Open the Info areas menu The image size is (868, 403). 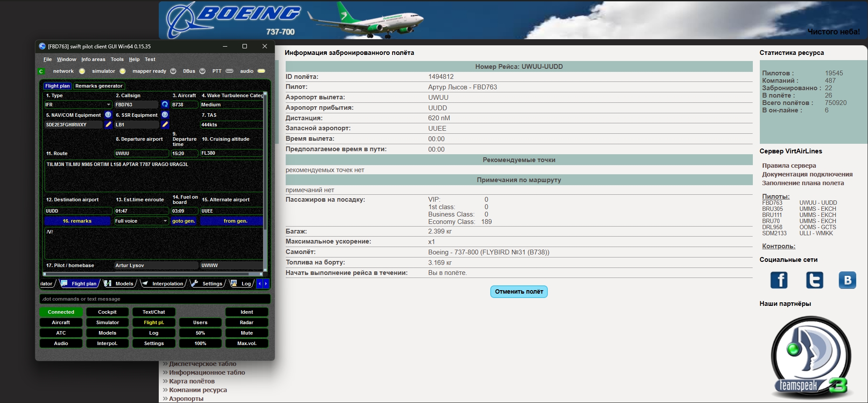pos(93,59)
